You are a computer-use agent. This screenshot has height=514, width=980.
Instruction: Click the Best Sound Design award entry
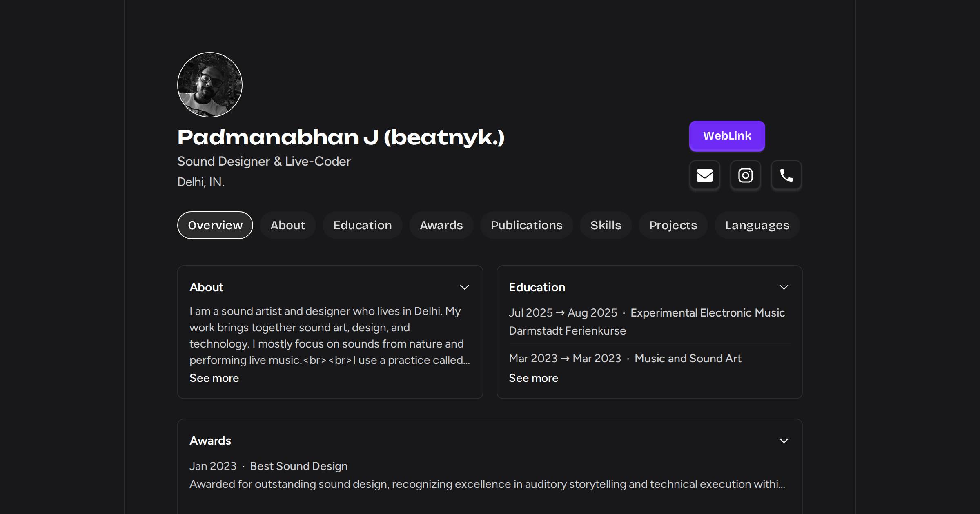(298, 466)
